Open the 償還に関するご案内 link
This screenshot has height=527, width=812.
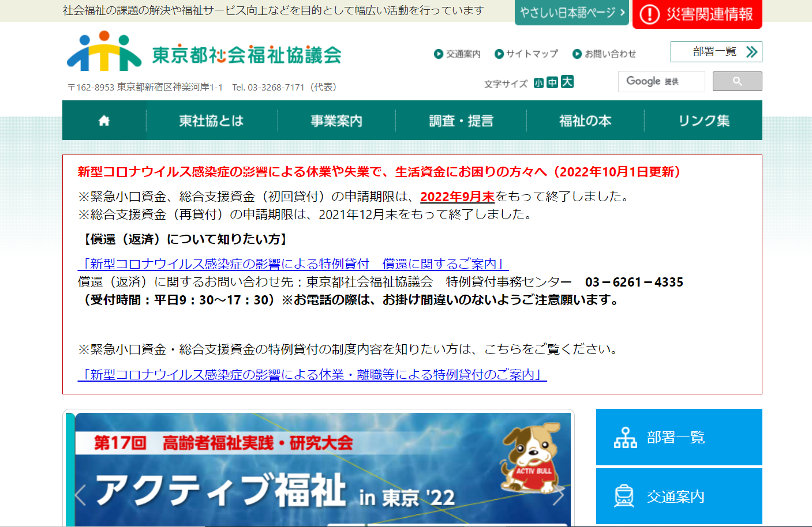[x=293, y=264]
